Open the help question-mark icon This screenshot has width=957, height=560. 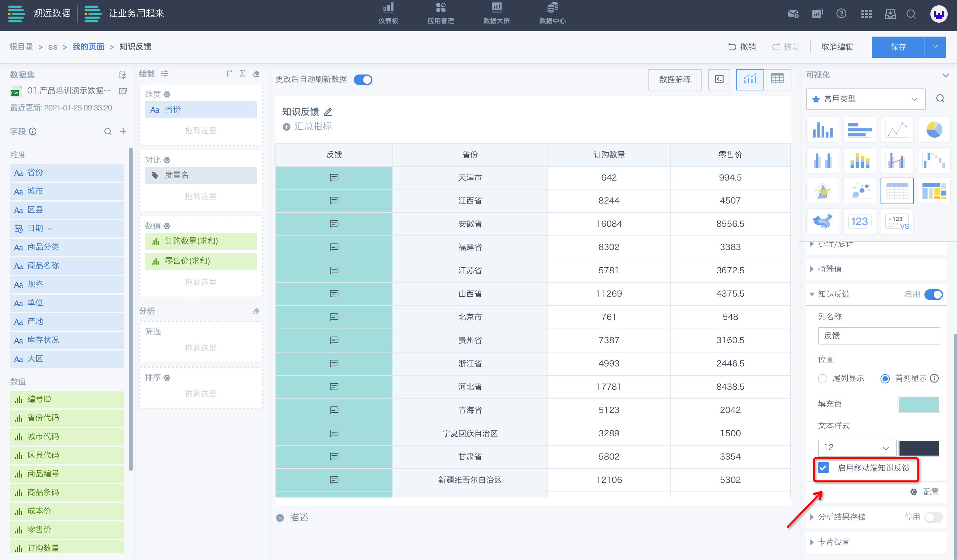(x=841, y=14)
